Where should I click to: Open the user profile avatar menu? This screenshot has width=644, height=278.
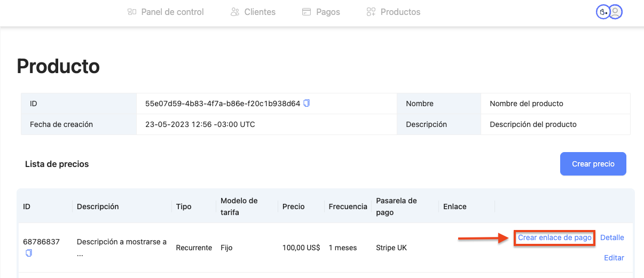coord(616,12)
